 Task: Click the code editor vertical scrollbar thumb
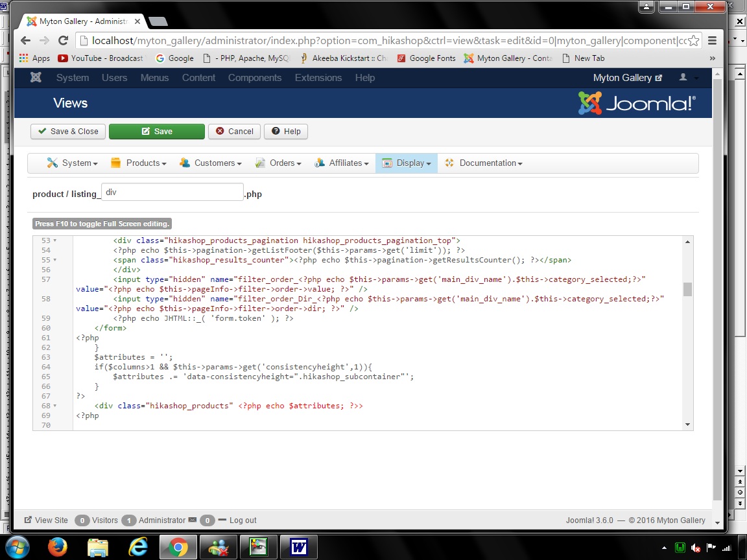(x=687, y=289)
